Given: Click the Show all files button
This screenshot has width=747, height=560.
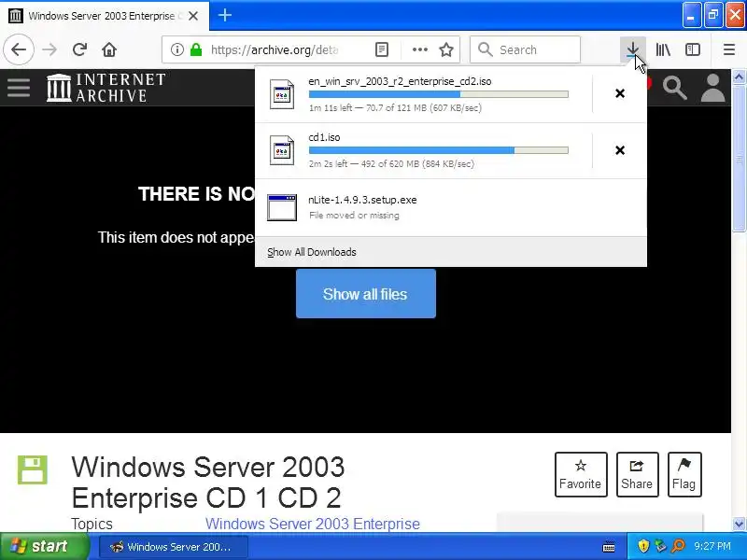Looking at the screenshot, I should click(365, 294).
